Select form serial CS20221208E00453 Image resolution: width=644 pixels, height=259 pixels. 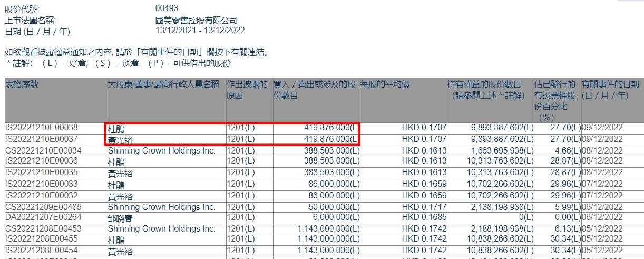(43, 228)
